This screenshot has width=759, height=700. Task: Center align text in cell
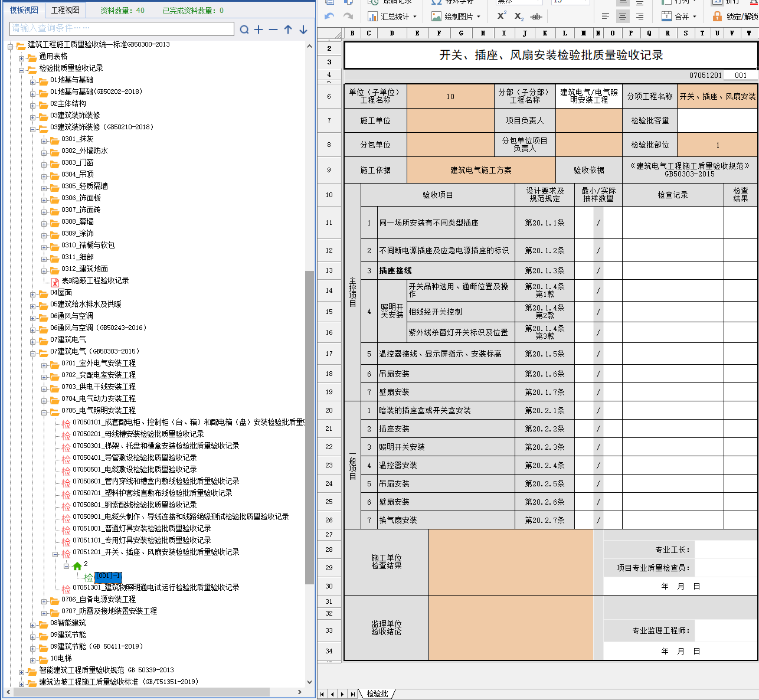623,17
